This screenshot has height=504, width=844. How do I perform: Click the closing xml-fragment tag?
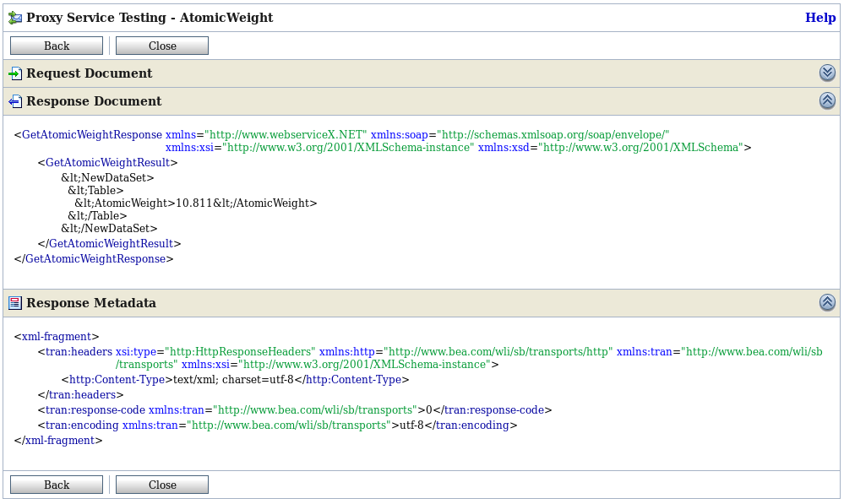(x=58, y=441)
